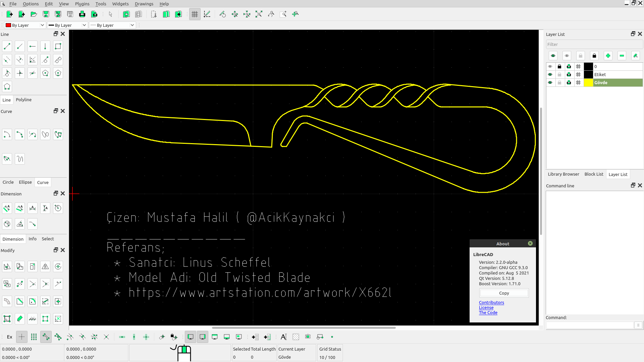This screenshot has width=644, height=362.
Task: Click the yellow color swatch of Gövde layer
Action: 588,82
